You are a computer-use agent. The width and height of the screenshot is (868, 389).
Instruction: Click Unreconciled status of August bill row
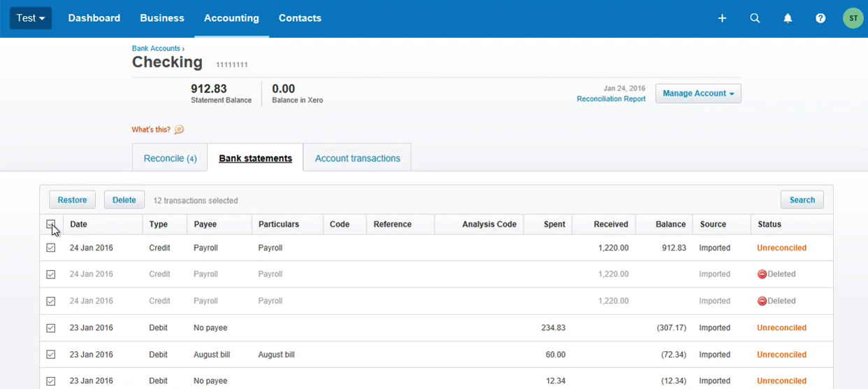tap(781, 355)
